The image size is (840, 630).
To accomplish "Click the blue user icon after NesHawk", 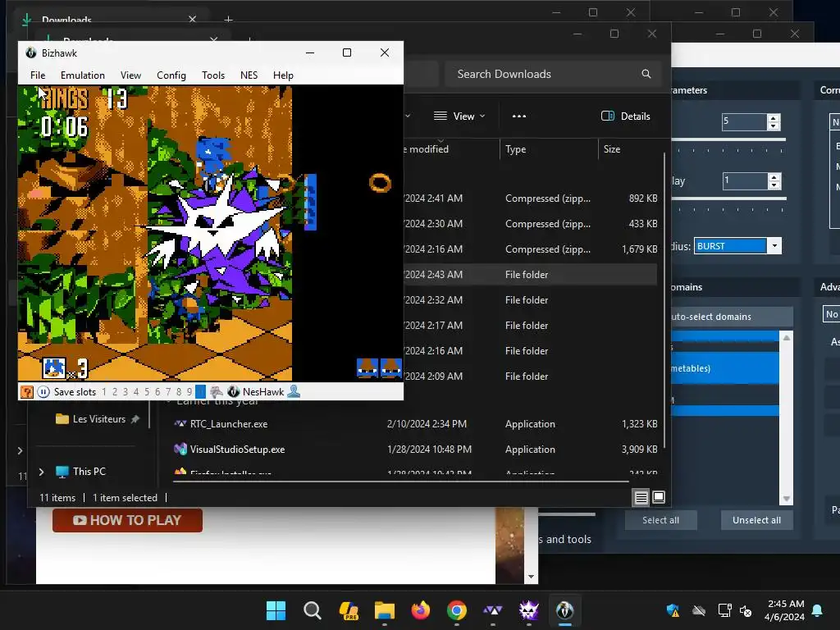I will [294, 392].
